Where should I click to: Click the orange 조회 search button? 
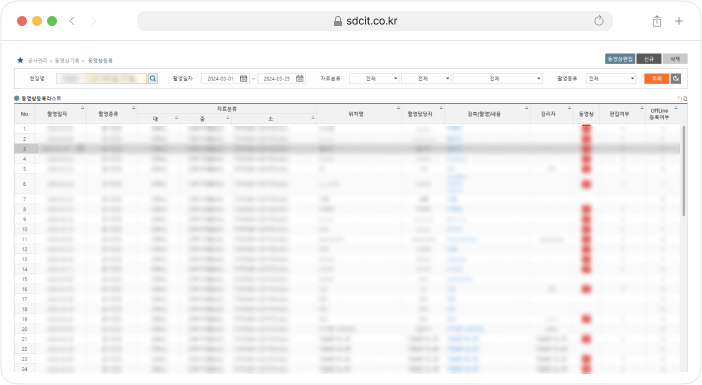[657, 78]
